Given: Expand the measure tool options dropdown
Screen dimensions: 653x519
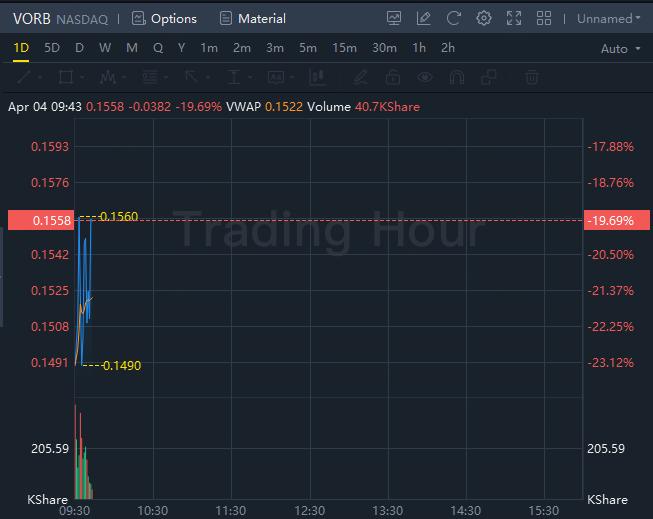Looking at the screenshot, I should (250, 77).
